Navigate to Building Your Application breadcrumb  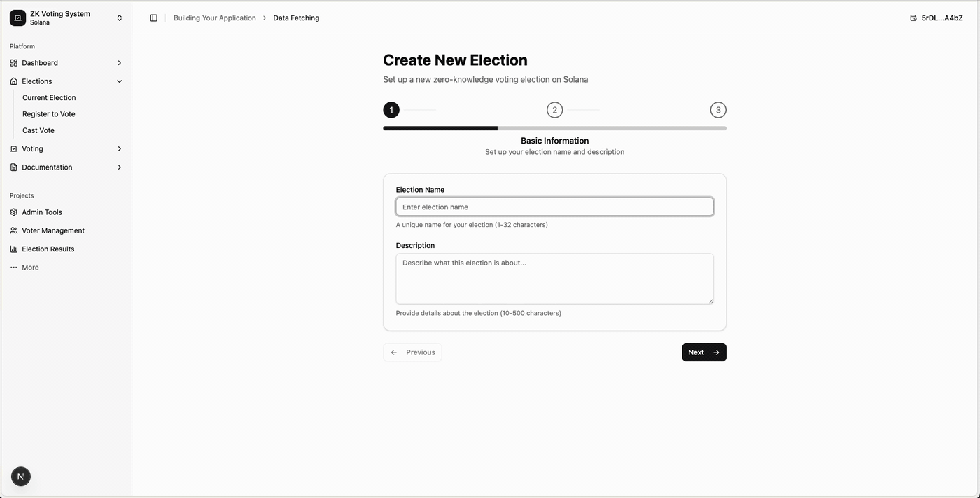click(x=214, y=18)
